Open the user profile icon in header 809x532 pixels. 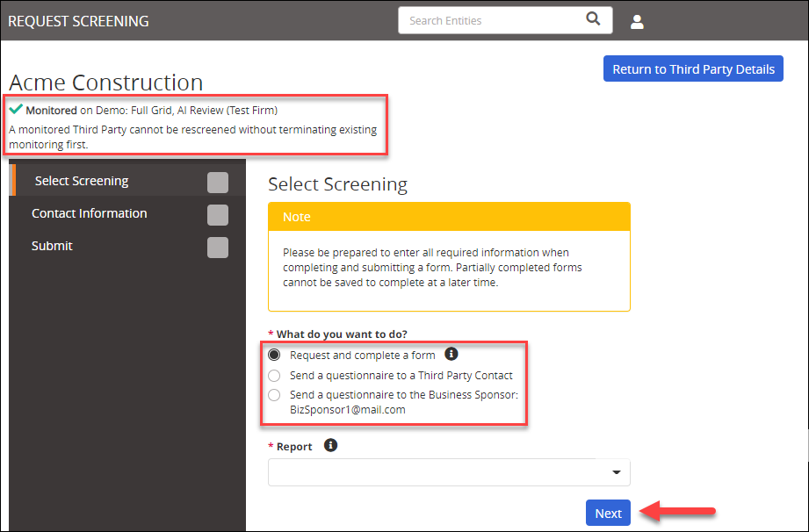[637, 21]
